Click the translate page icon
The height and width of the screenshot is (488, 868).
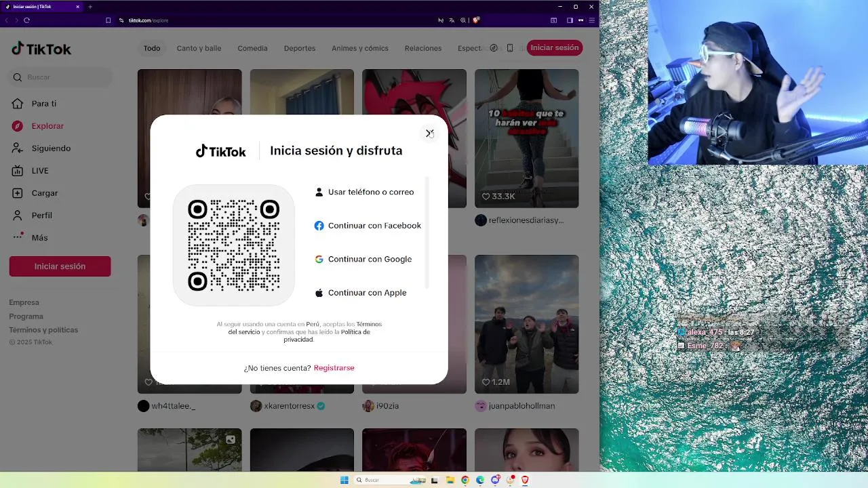pyautogui.click(x=452, y=20)
